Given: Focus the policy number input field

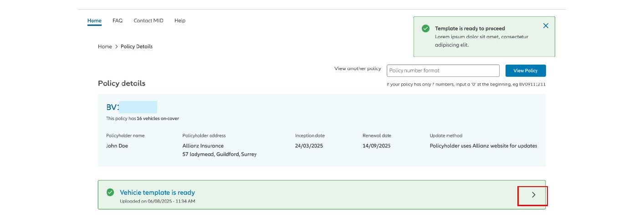Looking at the screenshot, I should [443, 71].
